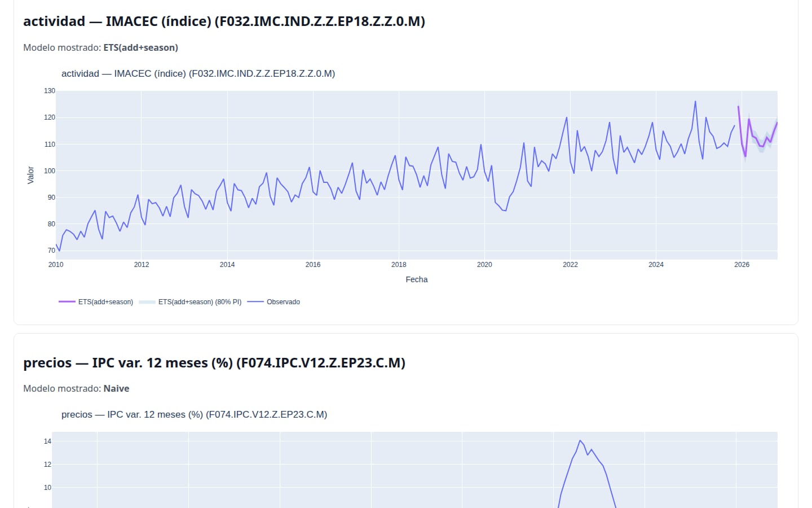
Task: Click the 2018 x-axis tick label
Action: pos(399,265)
